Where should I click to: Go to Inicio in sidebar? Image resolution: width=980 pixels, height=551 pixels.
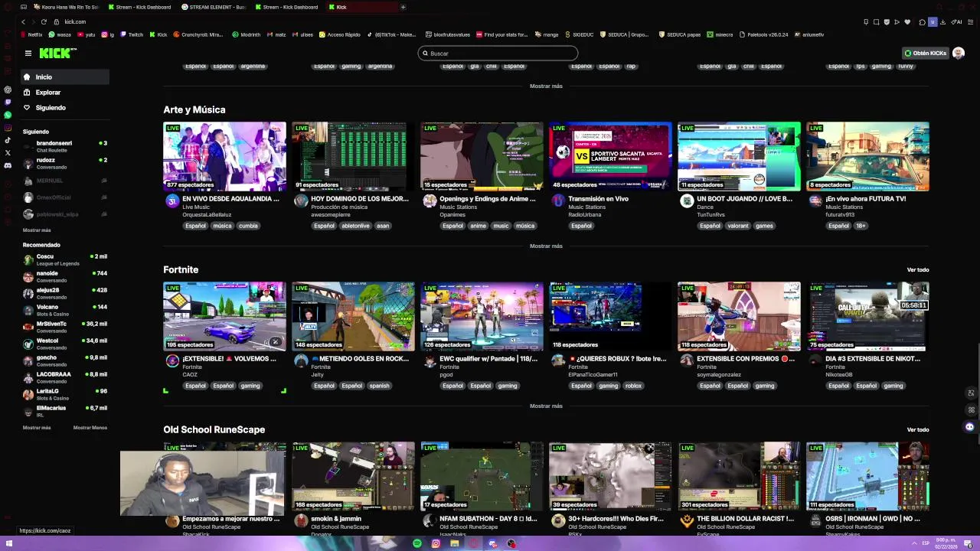[x=64, y=77]
